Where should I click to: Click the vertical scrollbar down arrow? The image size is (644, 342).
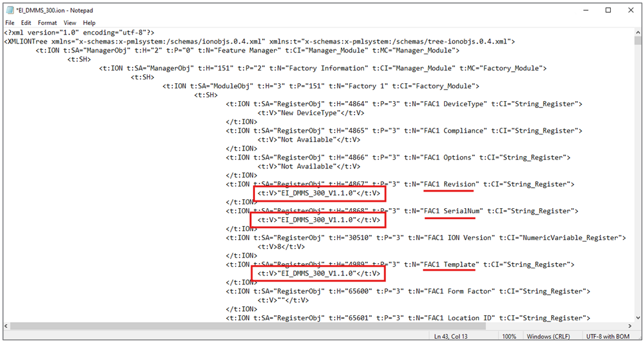coord(637,319)
